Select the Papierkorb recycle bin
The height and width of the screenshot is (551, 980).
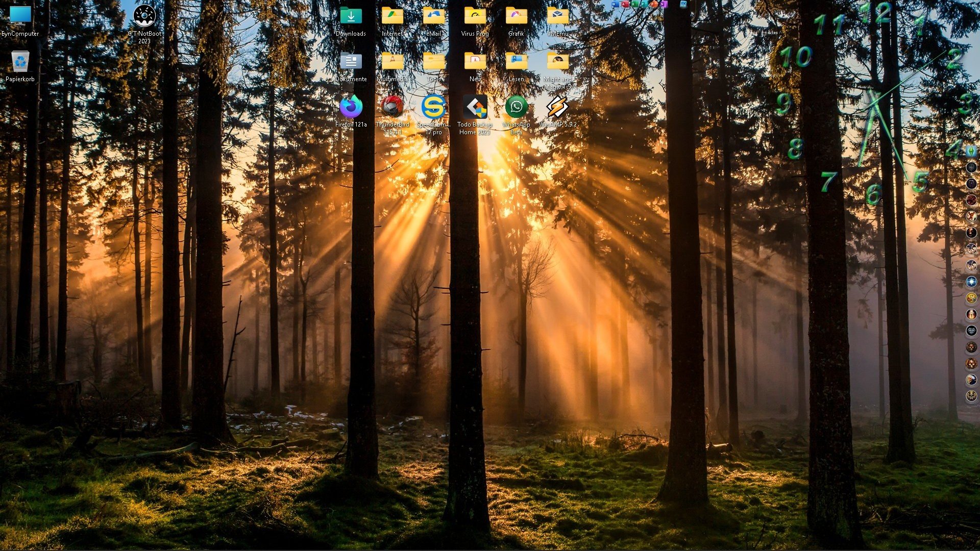20,62
